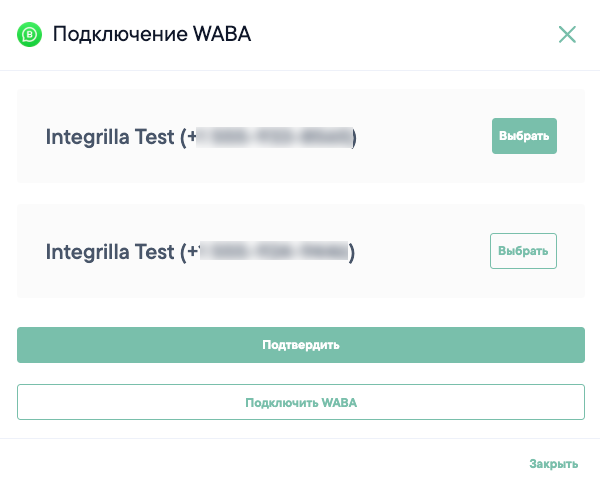This screenshot has width=600, height=486.
Task: Click the first Integrilla Test account name
Action: (x=110, y=137)
